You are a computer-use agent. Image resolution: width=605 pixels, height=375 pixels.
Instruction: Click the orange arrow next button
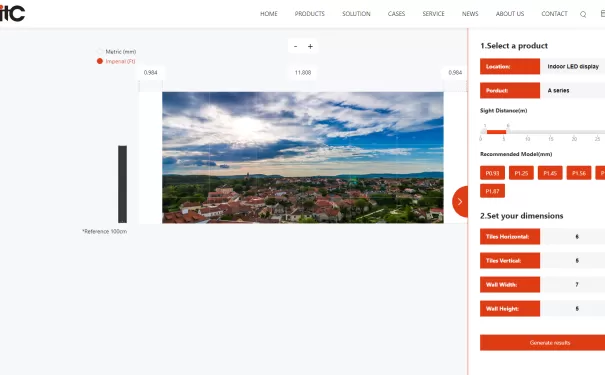460,201
